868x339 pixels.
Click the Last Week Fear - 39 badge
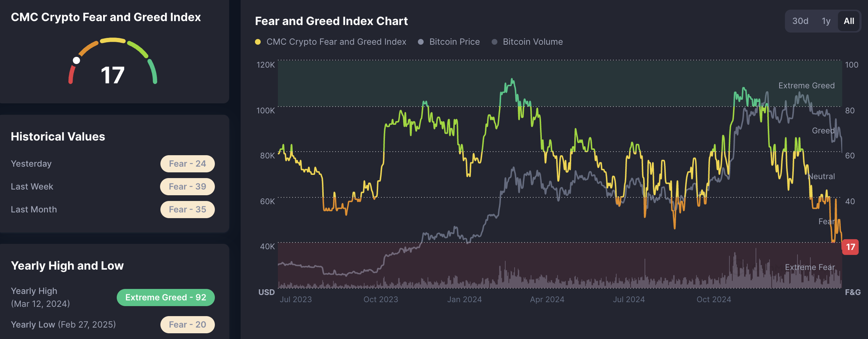pos(187,187)
